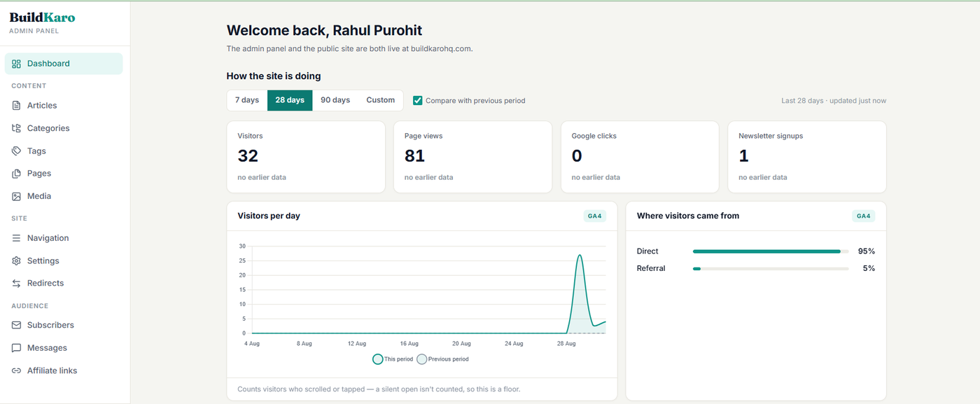Click the Newsletter signups stat card

[x=807, y=157]
